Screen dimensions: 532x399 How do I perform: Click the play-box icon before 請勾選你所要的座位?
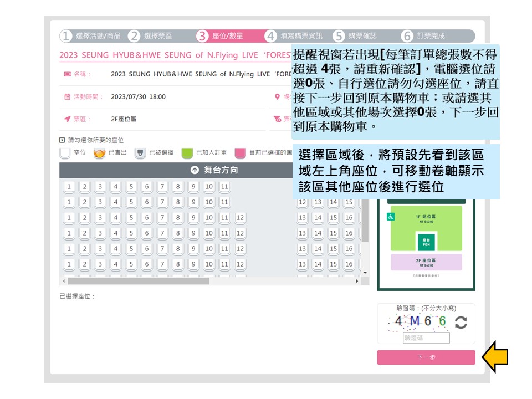click(x=62, y=140)
